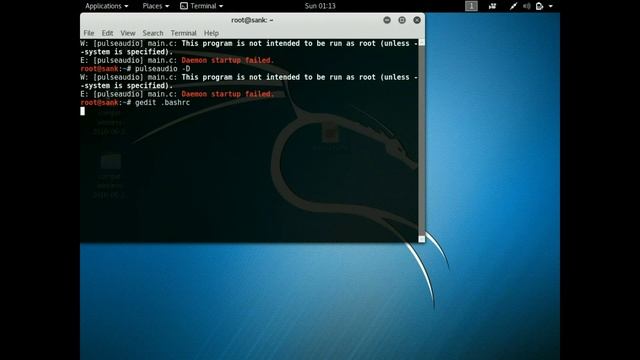This screenshot has height=360, width=640.
Task: Click the 'gedit .bashrc' command text
Action: pyautogui.click(x=162, y=102)
